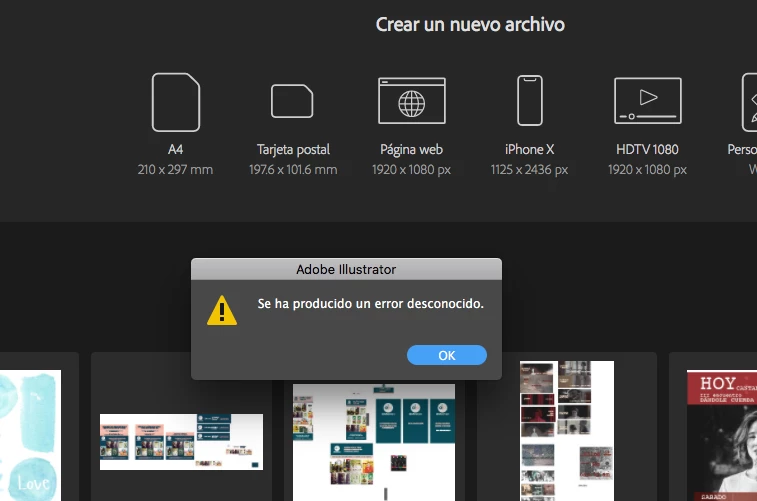Click the yellow warning triangle icon

click(x=222, y=310)
